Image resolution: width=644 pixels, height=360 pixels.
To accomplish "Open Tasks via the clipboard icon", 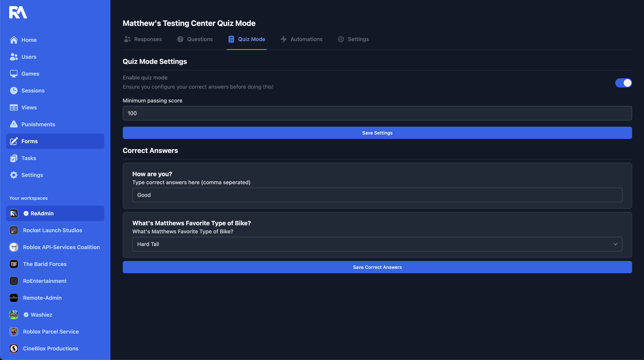I will (14, 158).
